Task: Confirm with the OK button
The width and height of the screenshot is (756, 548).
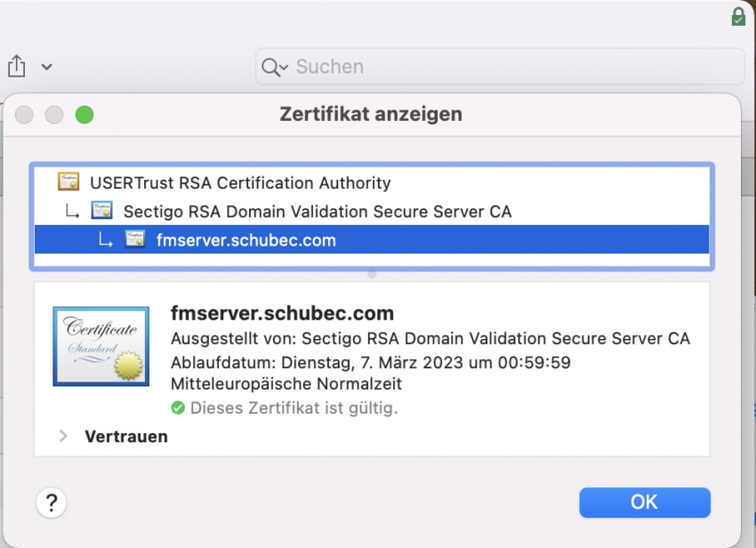Action: coord(645,502)
